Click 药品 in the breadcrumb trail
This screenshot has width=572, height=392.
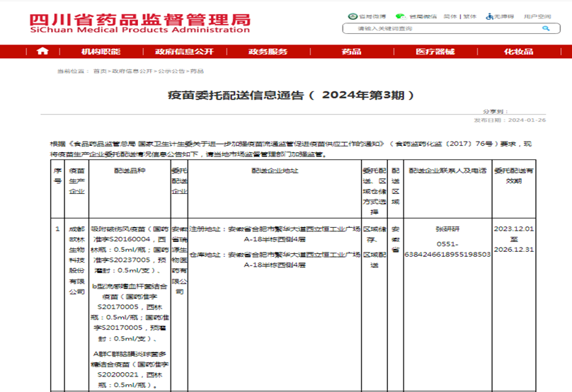(197, 71)
